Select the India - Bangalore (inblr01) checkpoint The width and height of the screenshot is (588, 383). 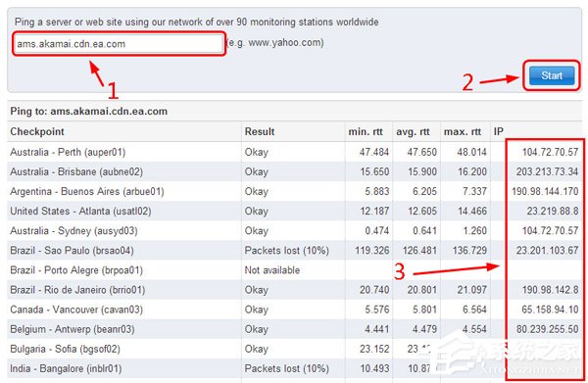pyautogui.click(x=66, y=368)
